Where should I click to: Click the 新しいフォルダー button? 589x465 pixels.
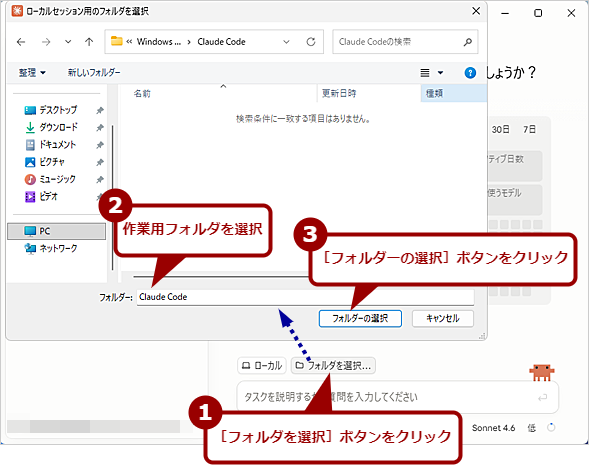tap(94, 72)
